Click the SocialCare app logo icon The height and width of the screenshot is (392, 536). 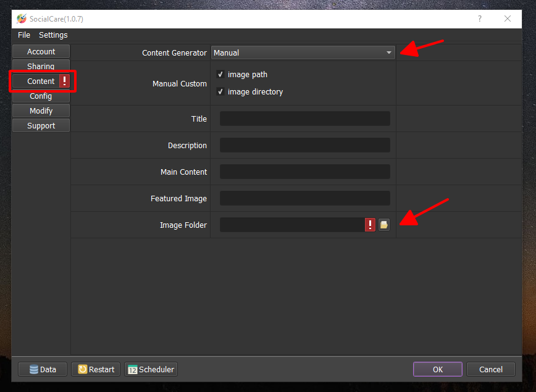[22, 19]
